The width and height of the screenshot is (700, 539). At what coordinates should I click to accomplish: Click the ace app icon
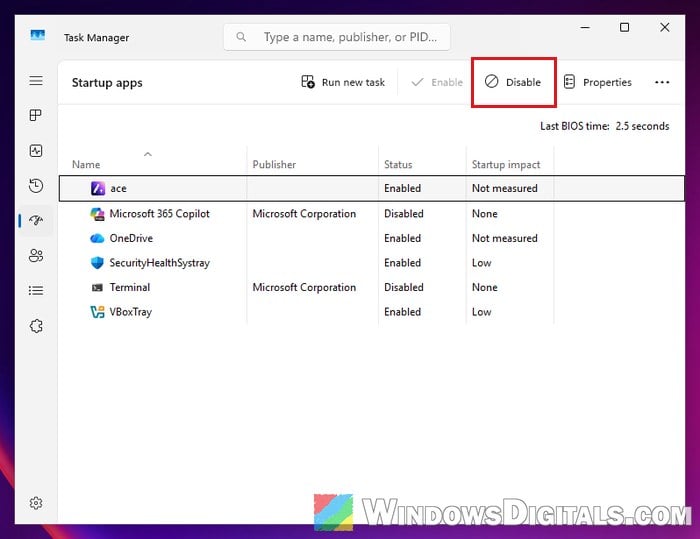[x=98, y=188]
